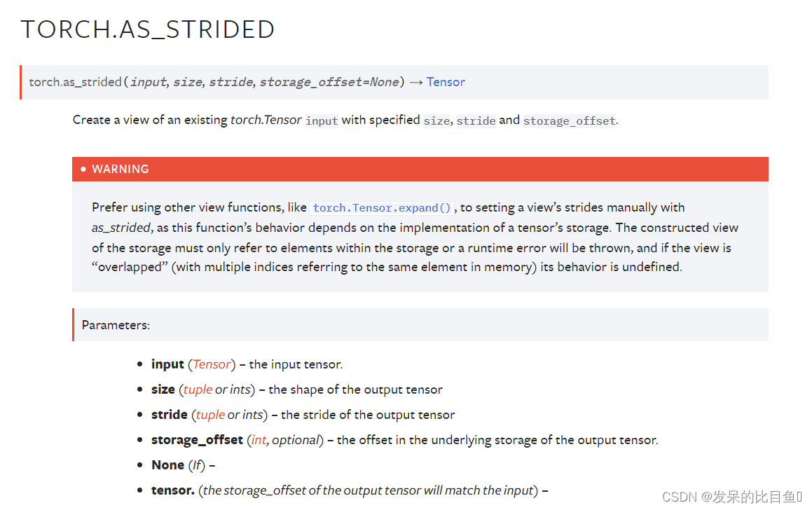Image resolution: width=812 pixels, height=510 pixels.
Task: Click the torch.as_strided function name in signature
Action: pyautogui.click(x=75, y=82)
